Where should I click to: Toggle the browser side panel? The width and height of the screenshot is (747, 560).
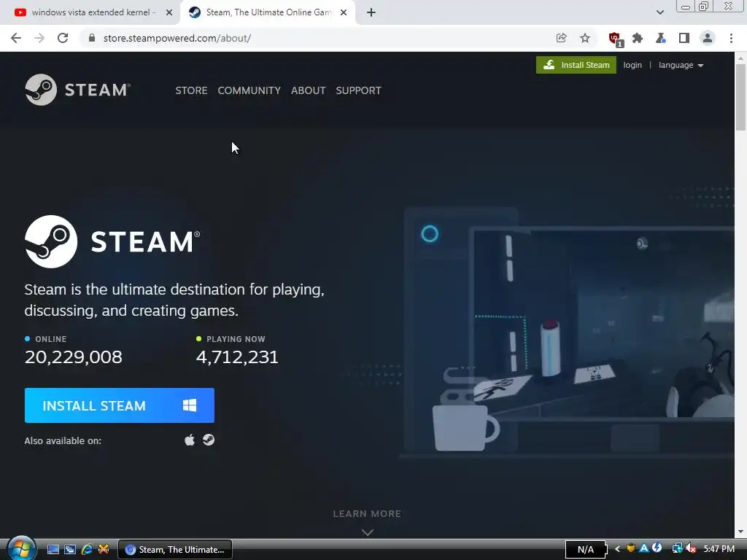pyautogui.click(x=684, y=38)
